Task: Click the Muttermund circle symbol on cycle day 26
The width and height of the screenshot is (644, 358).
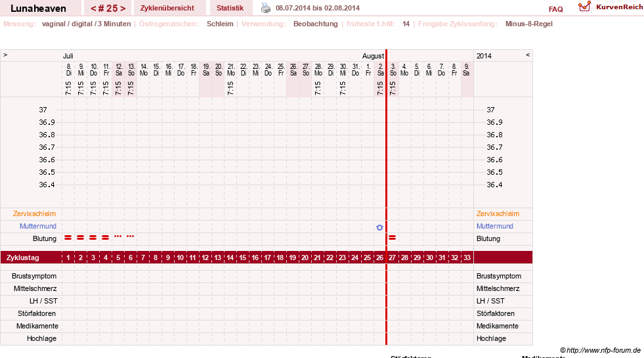Action: click(x=379, y=227)
